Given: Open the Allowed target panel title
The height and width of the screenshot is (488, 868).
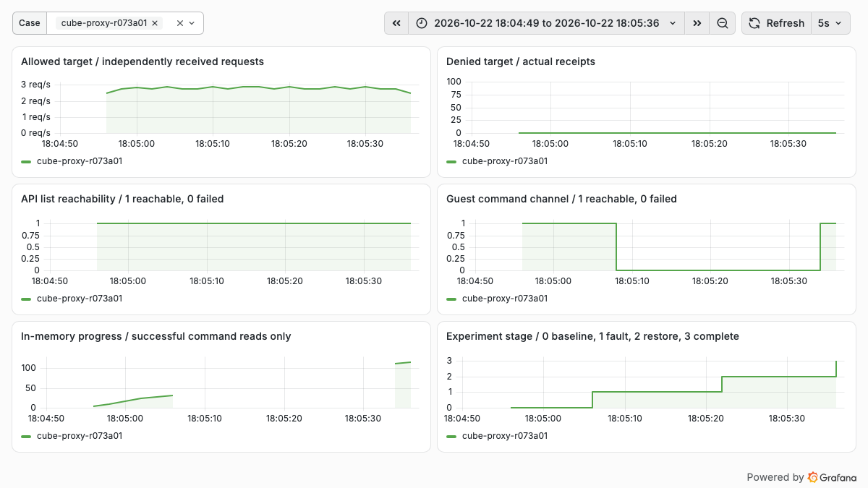Looking at the screenshot, I should [142, 61].
